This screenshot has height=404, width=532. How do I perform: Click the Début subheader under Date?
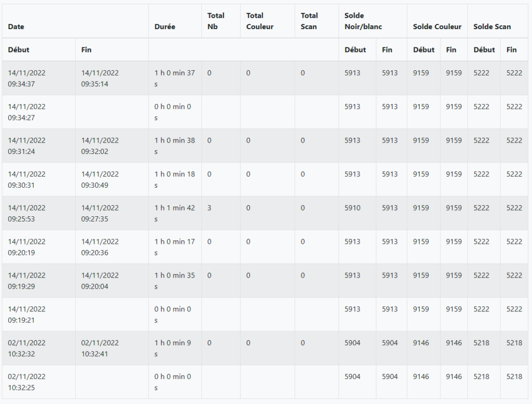coord(19,50)
